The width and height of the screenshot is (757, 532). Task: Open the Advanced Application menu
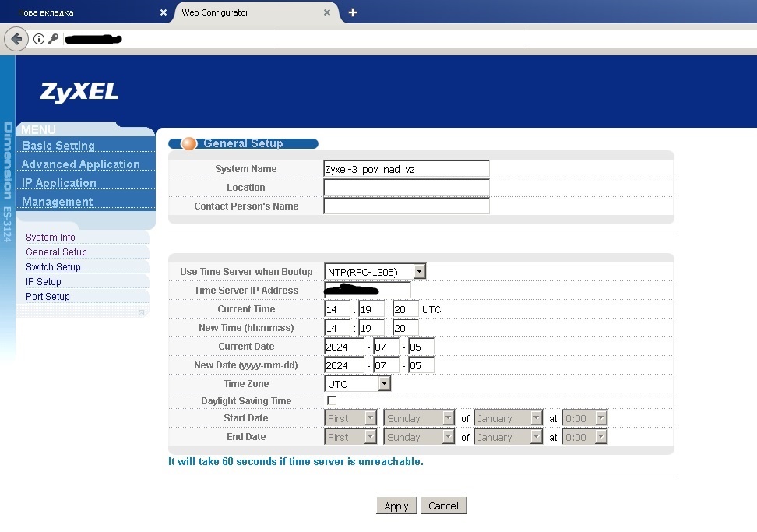point(81,164)
